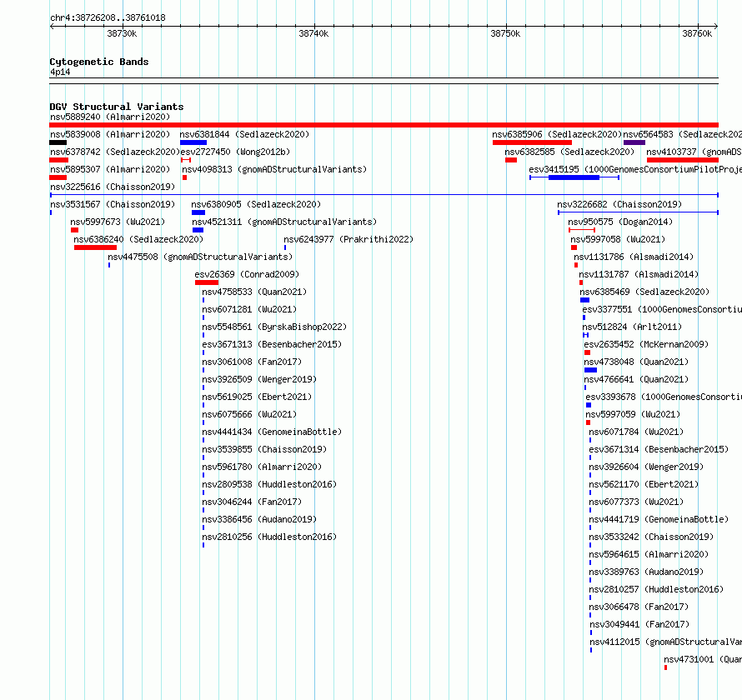The height and width of the screenshot is (700, 742).
Task: Select nsv6077373 (Wu2021) label
Action: click(x=636, y=502)
